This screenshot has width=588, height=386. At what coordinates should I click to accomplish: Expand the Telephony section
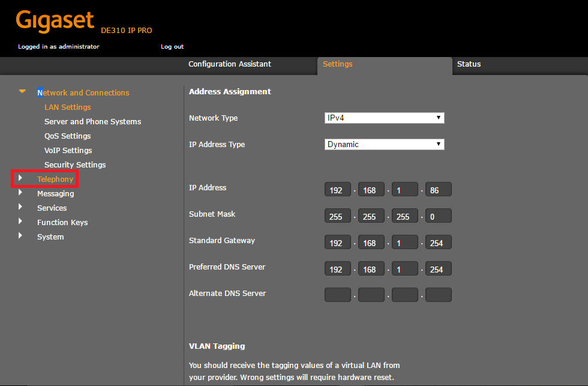56,179
